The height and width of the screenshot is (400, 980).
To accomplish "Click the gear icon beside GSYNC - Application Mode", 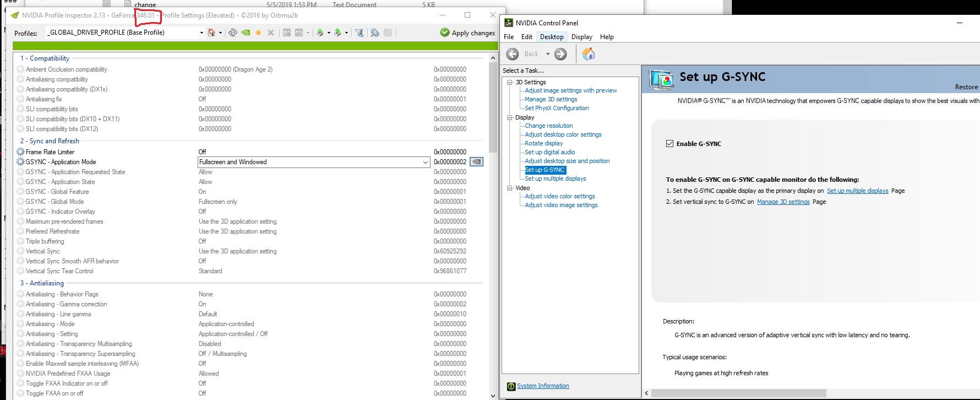I will click(20, 162).
